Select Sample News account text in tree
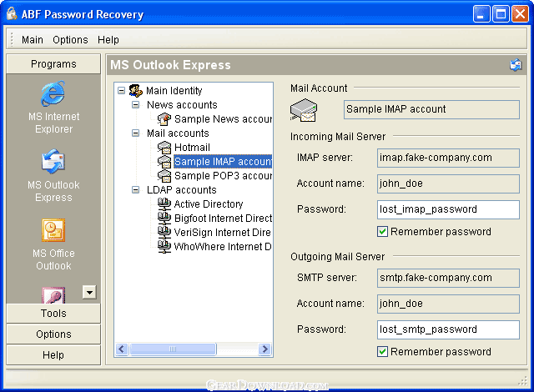 tap(223, 119)
